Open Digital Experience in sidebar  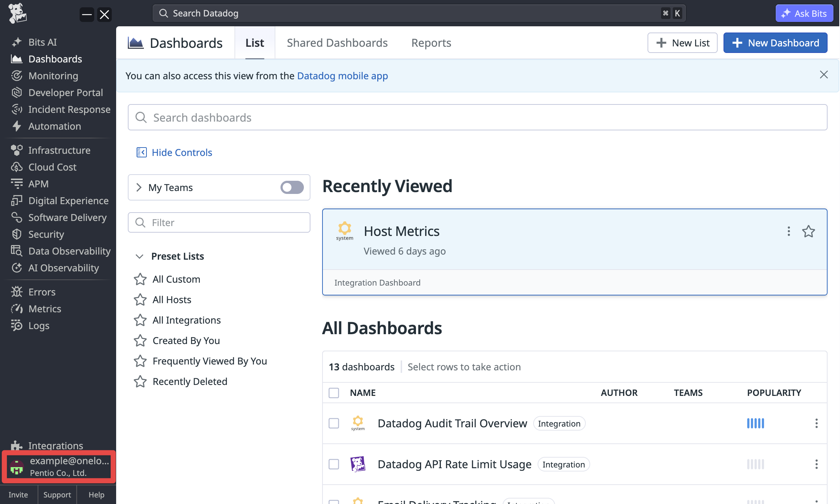pyautogui.click(x=60, y=201)
